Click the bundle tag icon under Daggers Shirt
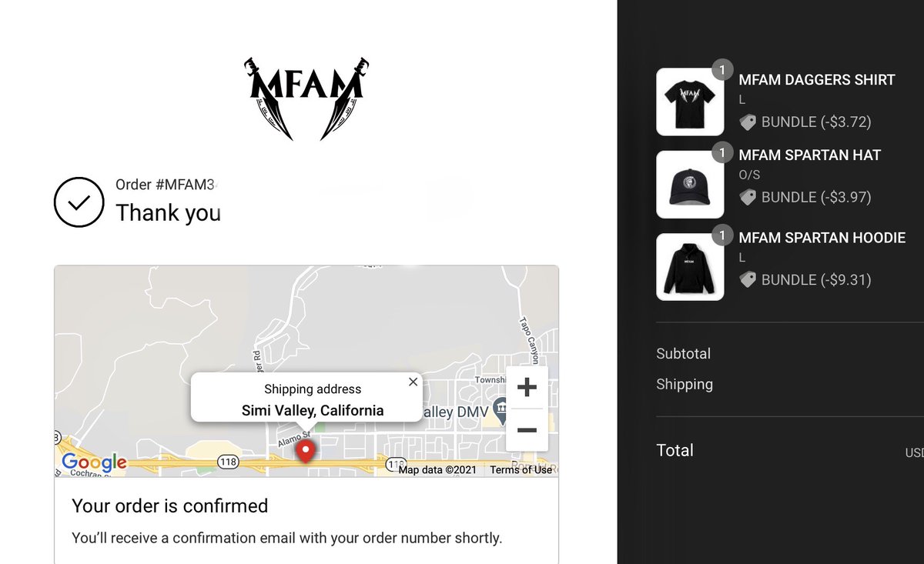 tap(747, 122)
